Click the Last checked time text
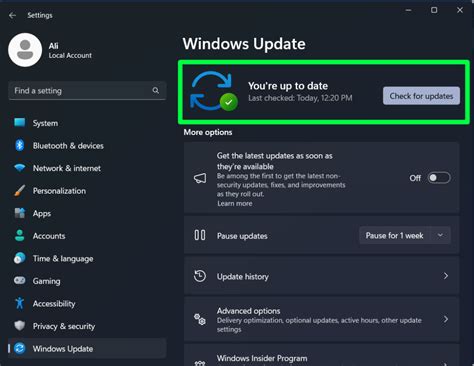 [x=300, y=98]
